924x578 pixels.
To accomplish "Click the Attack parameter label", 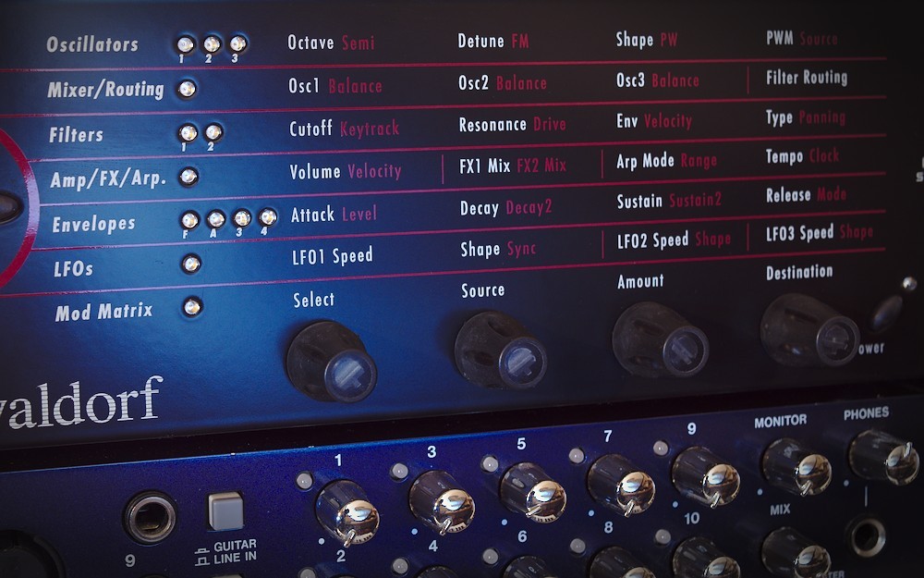I will click(313, 215).
